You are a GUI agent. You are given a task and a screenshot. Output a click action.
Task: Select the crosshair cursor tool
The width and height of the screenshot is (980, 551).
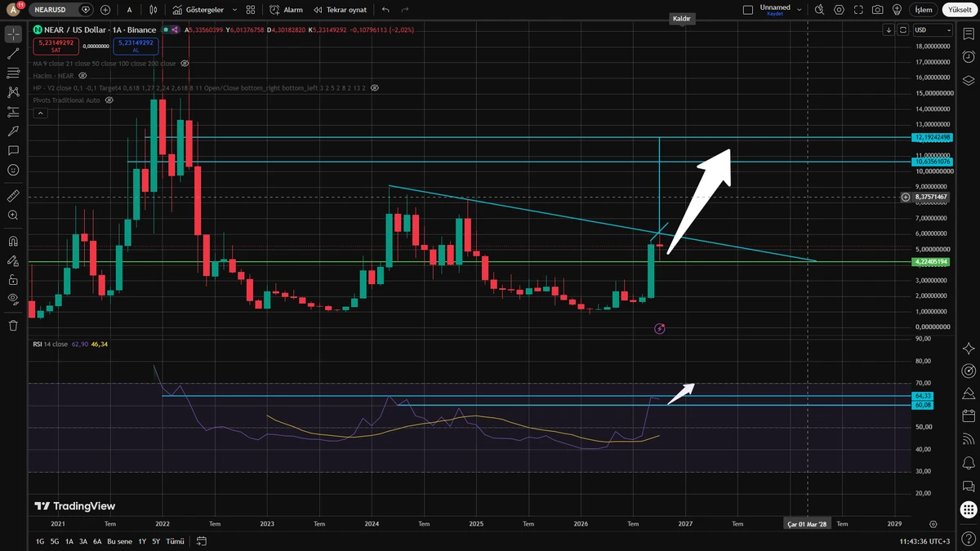tap(13, 34)
